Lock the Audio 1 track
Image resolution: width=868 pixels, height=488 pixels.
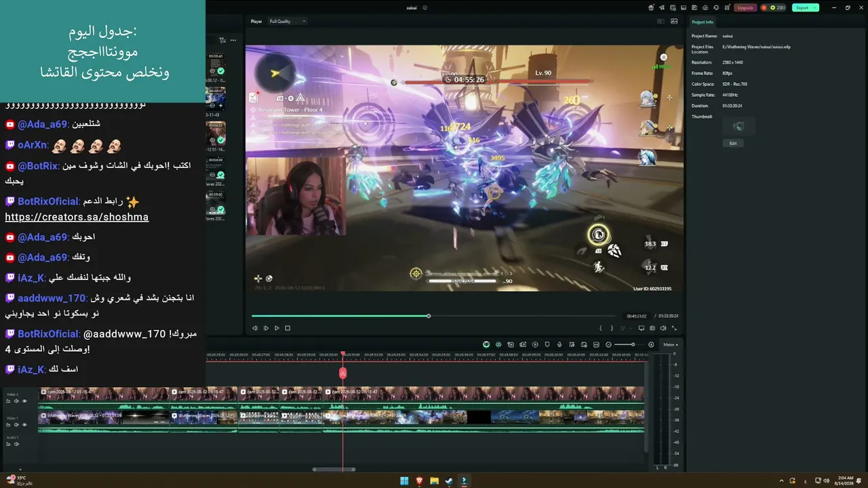tap(8, 444)
